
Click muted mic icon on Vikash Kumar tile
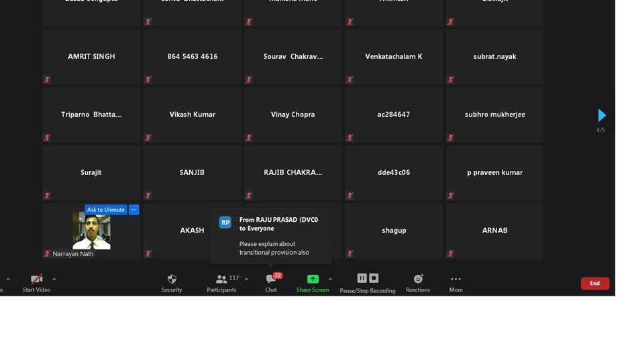pos(148,137)
